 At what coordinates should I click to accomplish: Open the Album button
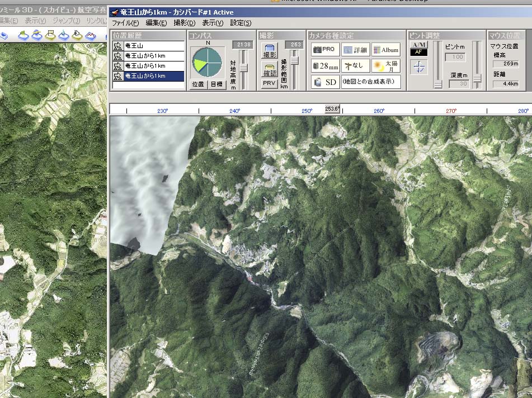pyautogui.click(x=386, y=50)
